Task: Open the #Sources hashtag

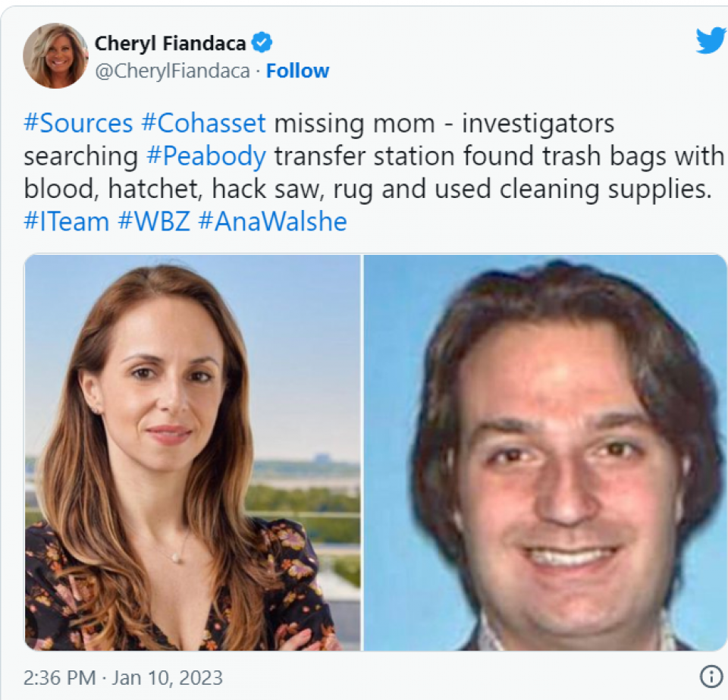Action: pyautogui.click(x=78, y=124)
